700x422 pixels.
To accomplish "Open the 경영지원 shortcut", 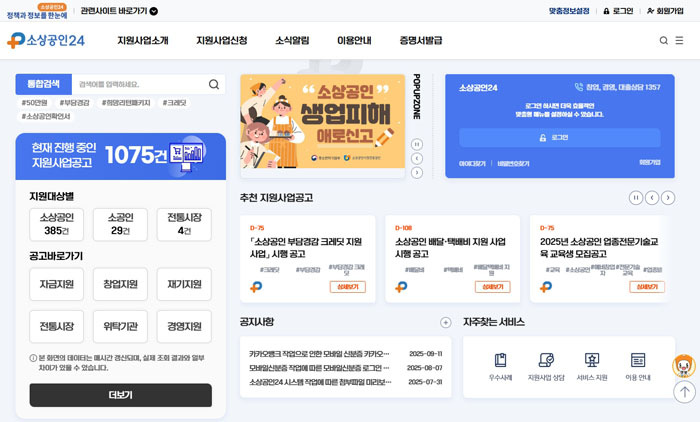I will pos(184,326).
